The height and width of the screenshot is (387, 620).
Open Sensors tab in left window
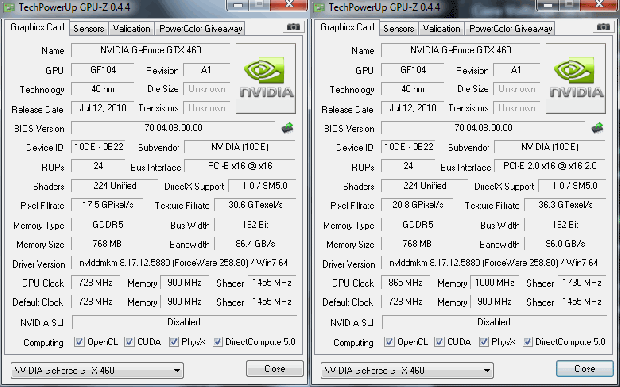(x=89, y=29)
